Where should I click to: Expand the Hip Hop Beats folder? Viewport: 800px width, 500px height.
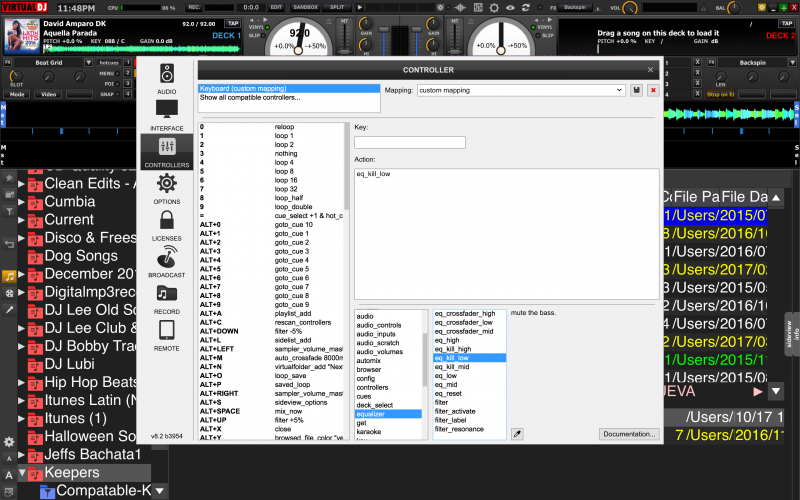point(21,383)
